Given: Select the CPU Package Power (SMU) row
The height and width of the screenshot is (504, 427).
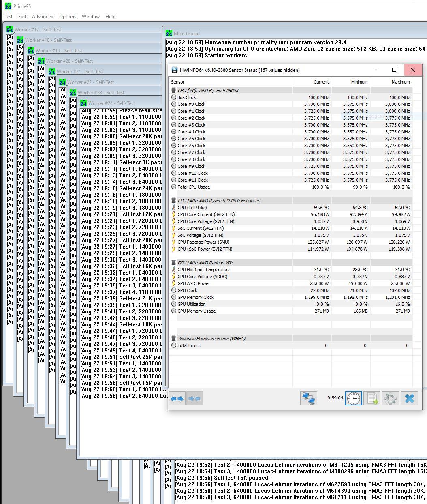Looking at the screenshot, I should click(x=291, y=242).
